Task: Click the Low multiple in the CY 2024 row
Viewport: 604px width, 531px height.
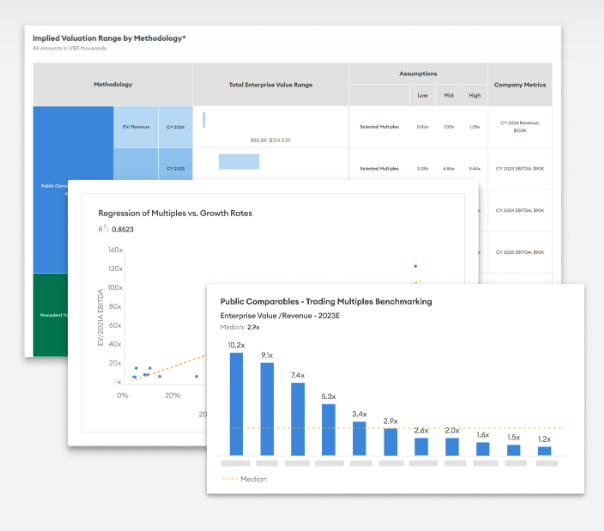Action: click(423, 127)
